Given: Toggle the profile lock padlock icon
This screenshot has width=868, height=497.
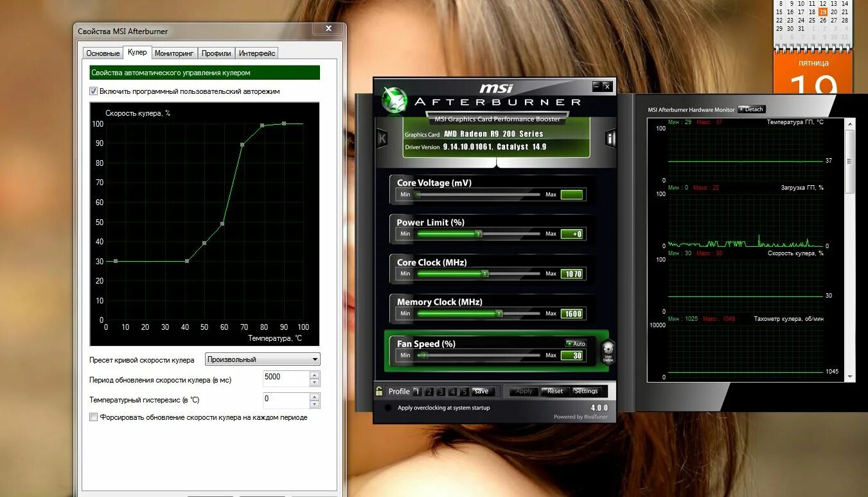Looking at the screenshot, I should [x=380, y=391].
